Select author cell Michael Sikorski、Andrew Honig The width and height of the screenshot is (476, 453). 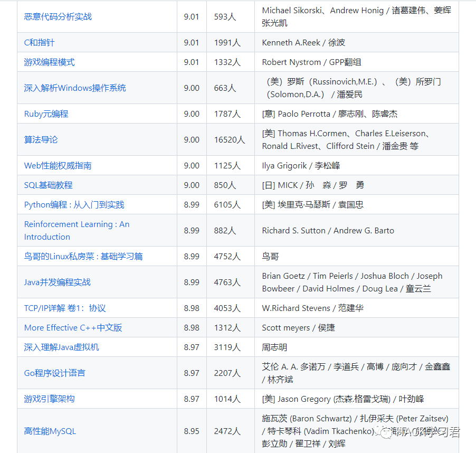[x=357, y=17]
